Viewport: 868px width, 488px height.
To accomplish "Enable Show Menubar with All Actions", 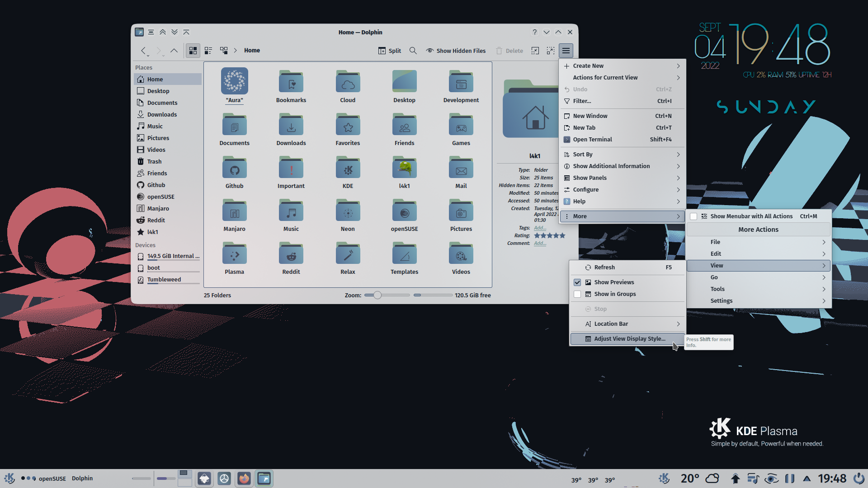I will [x=693, y=216].
